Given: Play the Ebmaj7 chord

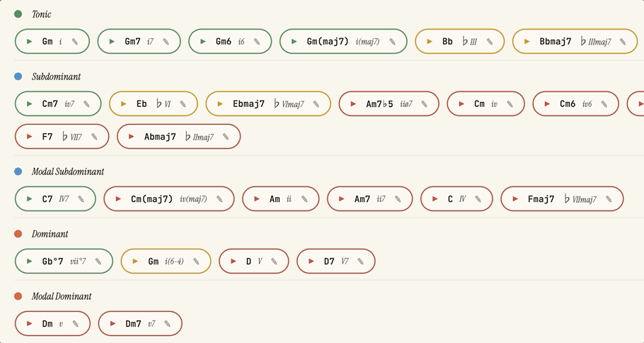Looking at the screenshot, I should pyautogui.click(x=220, y=103).
